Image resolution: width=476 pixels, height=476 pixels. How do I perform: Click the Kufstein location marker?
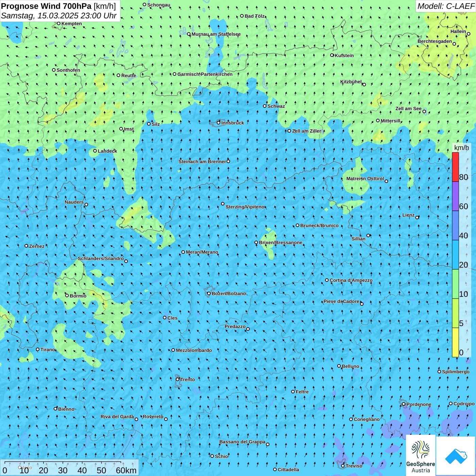332,55
